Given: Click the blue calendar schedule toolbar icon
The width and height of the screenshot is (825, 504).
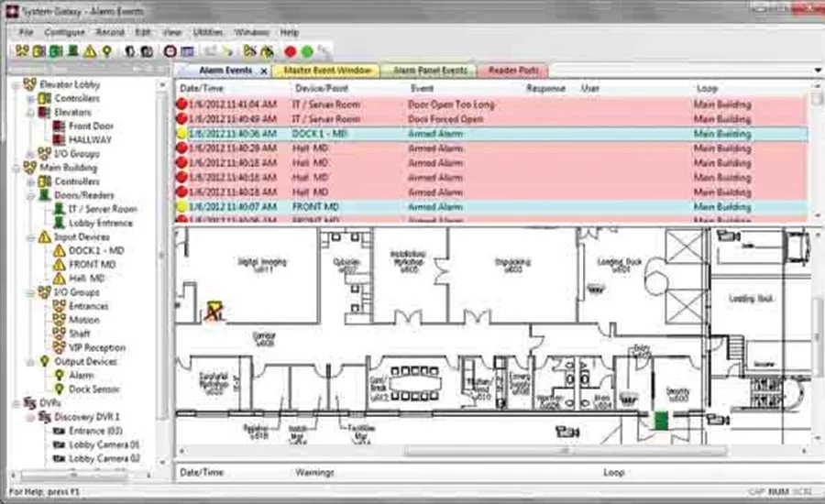Looking at the screenshot, I should [x=187, y=51].
